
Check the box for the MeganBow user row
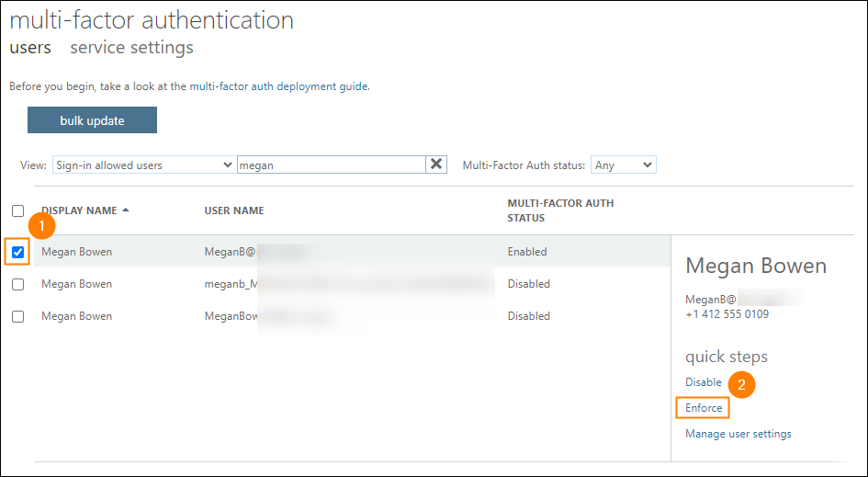(x=18, y=316)
